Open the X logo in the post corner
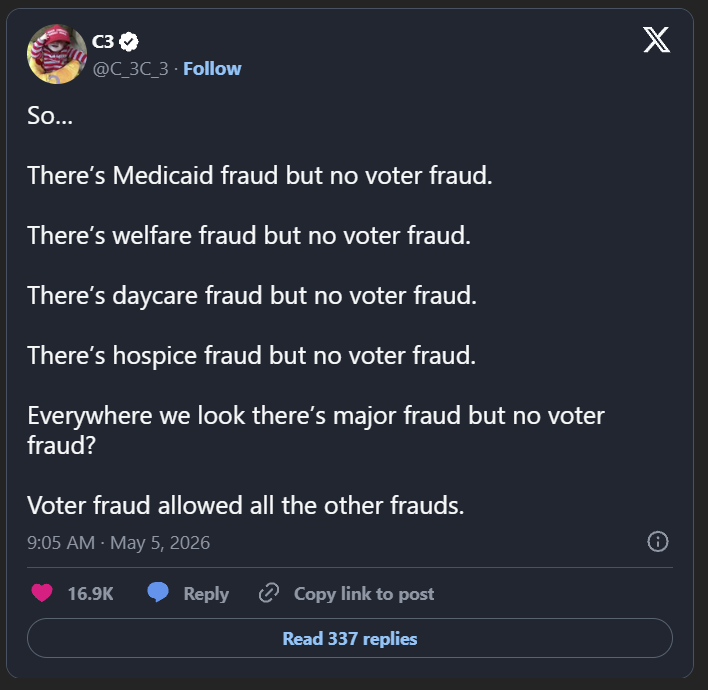The width and height of the screenshot is (708, 690). 657,40
